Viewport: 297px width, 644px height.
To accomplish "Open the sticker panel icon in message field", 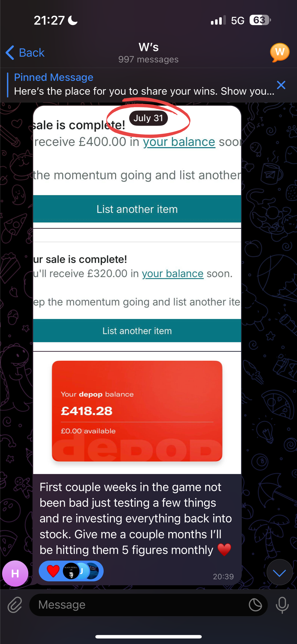I will pyautogui.click(x=255, y=605).
